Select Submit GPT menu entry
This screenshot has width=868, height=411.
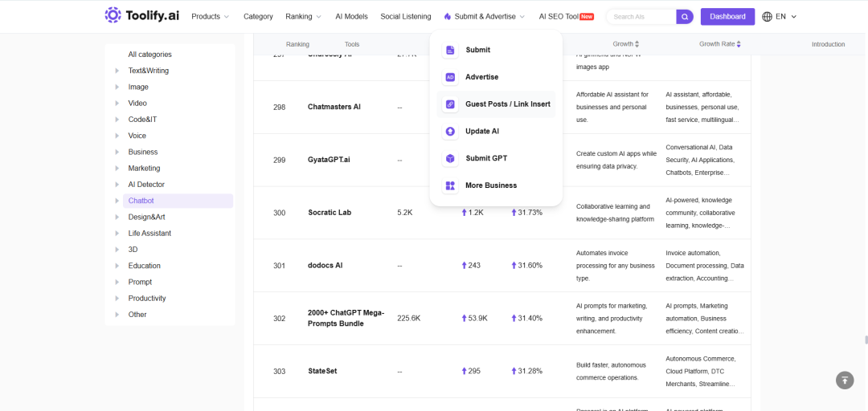[496, 158]
